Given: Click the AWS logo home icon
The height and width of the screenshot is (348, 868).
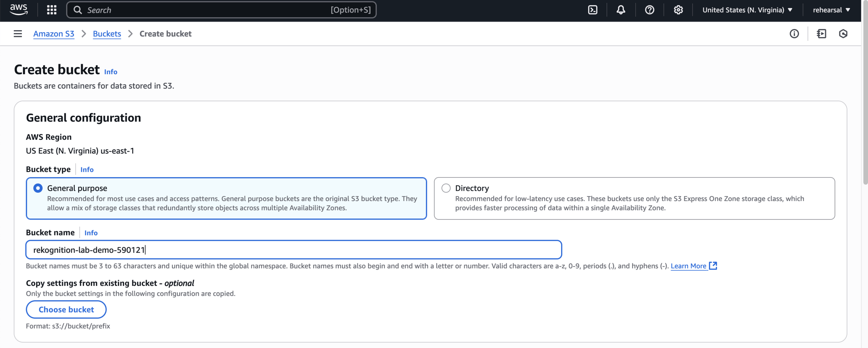Looking at the screenshot, I should 19,10.
